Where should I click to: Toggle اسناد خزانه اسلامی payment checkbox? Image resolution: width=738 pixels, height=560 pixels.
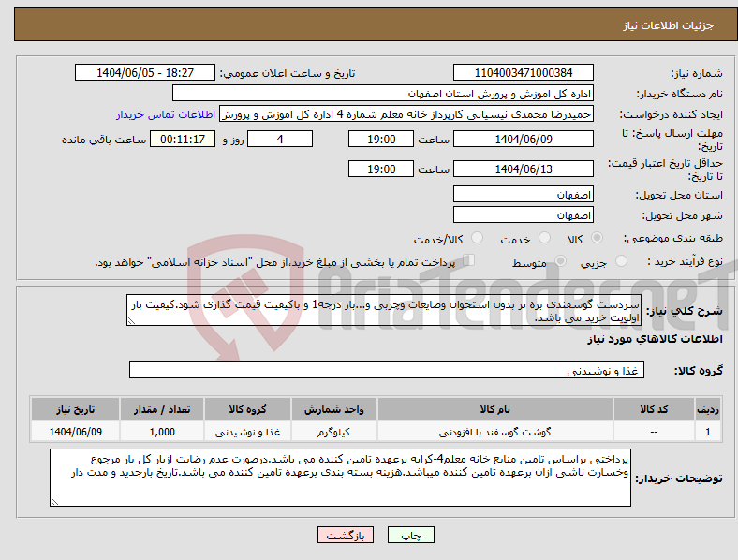click(x=469, y=260)
